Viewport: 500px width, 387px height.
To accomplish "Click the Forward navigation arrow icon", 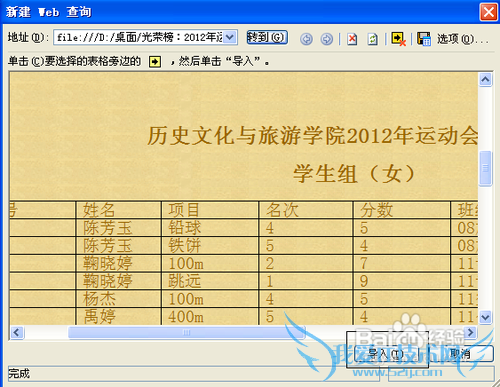I will pyautogui.click(x=326, y=39).
